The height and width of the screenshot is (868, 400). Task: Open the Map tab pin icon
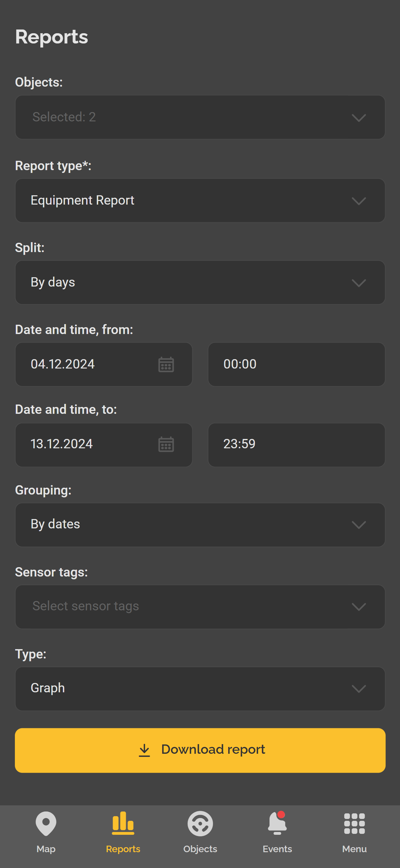click(x=46, y=823)
